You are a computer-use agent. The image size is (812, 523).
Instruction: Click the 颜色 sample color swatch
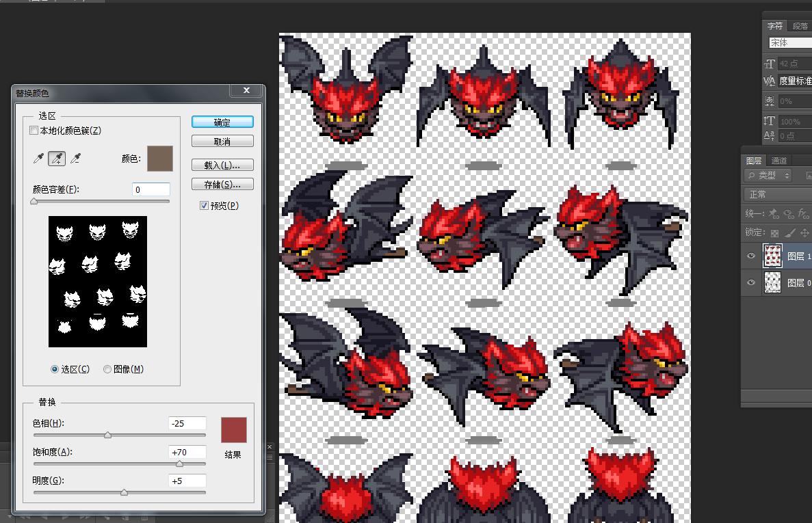pyautogui.click(x=160, y=159)
